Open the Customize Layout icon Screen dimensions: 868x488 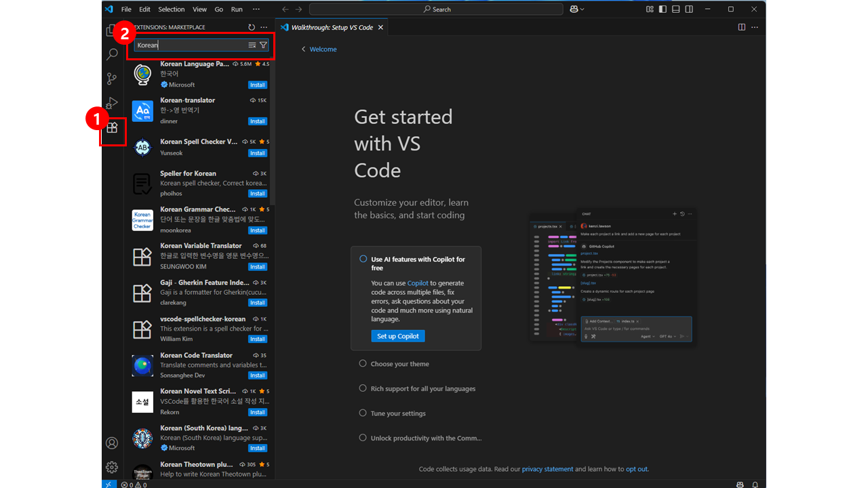pos(650,9)
